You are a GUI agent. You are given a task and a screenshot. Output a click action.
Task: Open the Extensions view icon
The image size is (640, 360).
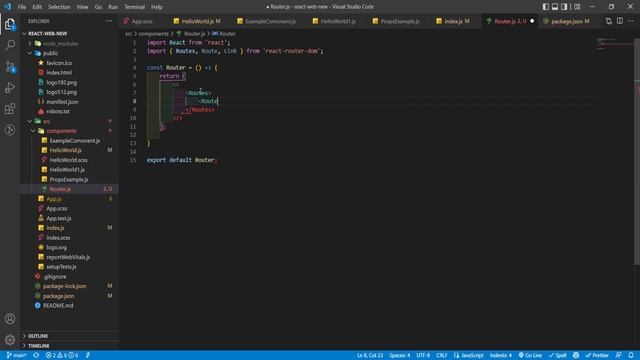10,109
